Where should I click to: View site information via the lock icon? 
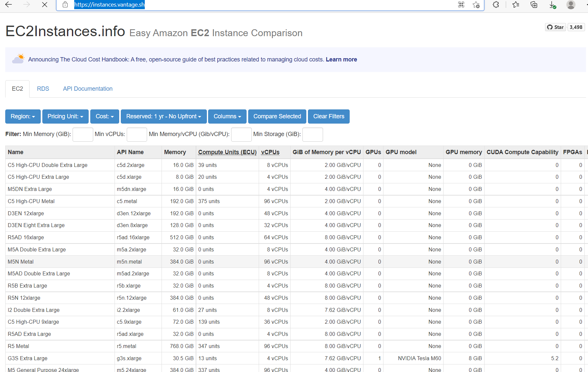tap(65, 5)
